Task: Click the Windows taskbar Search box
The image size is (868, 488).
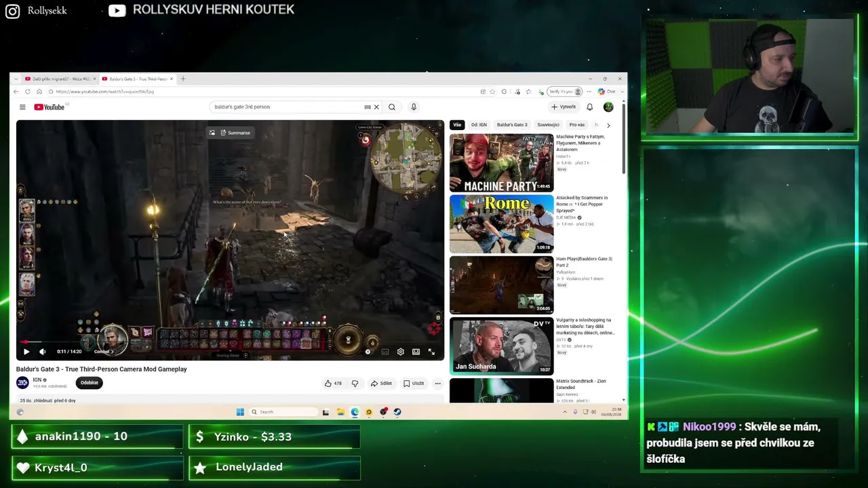Action: pyautogui.click(x=283, y=412)
